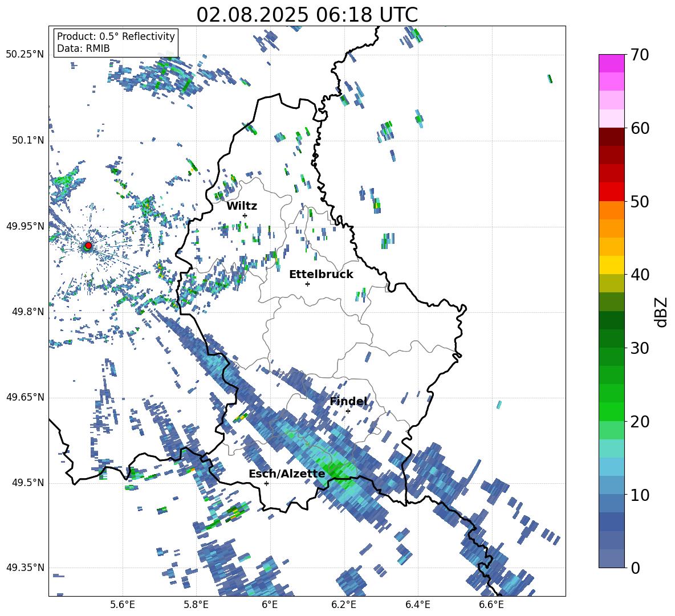675x616 pixels.
Task: Click the 6.6°E longitude label
Action: tap(491, 605)
